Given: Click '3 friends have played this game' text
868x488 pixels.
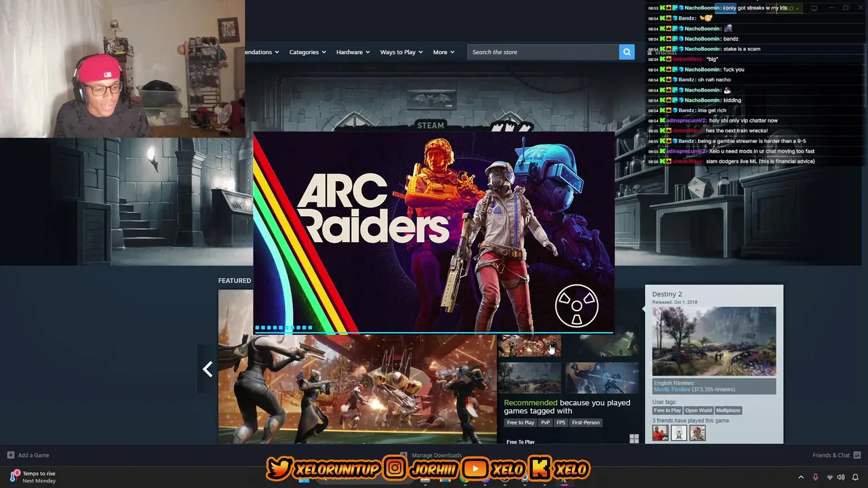Looking at the screenshot, I should [691, 420].
